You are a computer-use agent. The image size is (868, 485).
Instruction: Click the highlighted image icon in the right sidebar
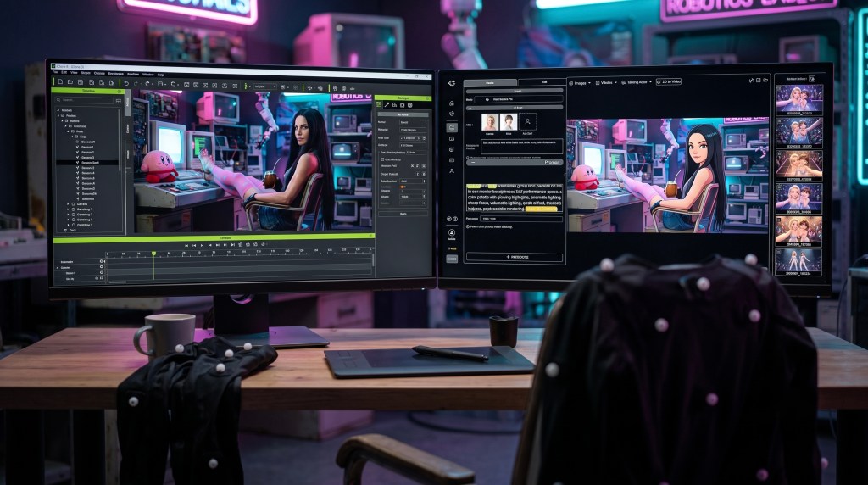click(452, 127)
